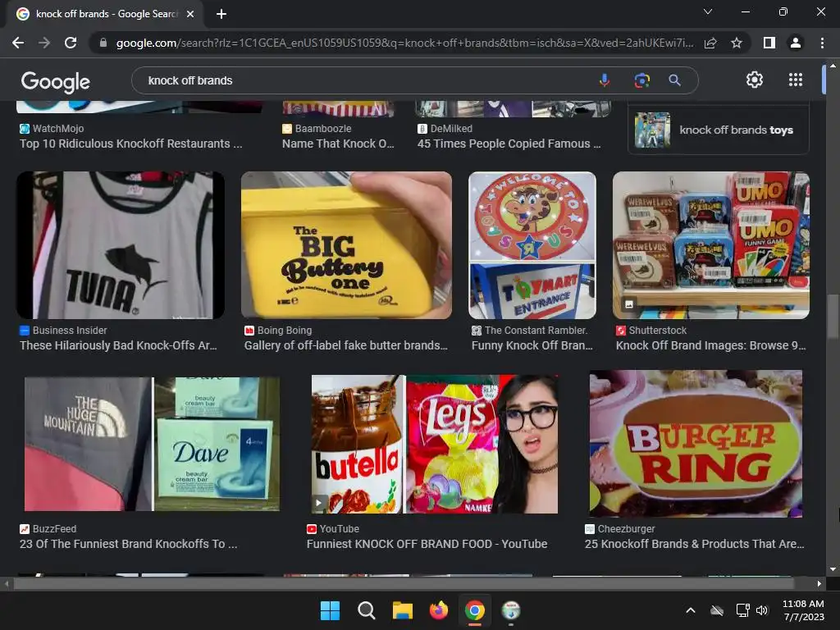Start a voice search with microphone

pyautogui.click(x=605, y=80)
